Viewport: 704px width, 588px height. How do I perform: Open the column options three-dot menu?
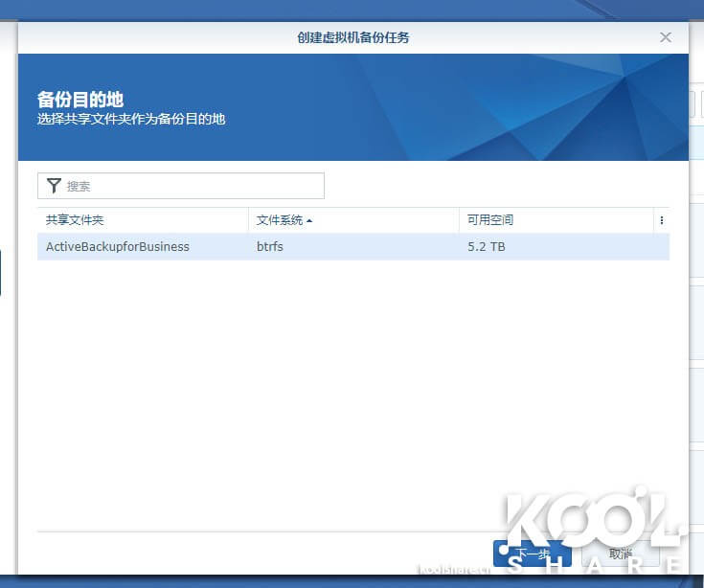[661, 220]
